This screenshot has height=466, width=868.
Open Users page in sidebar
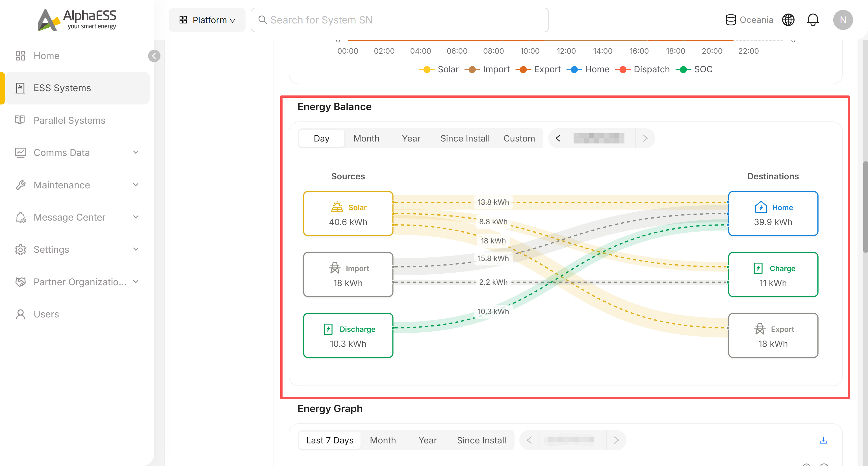pyautogui.click(x=77, y=314)
